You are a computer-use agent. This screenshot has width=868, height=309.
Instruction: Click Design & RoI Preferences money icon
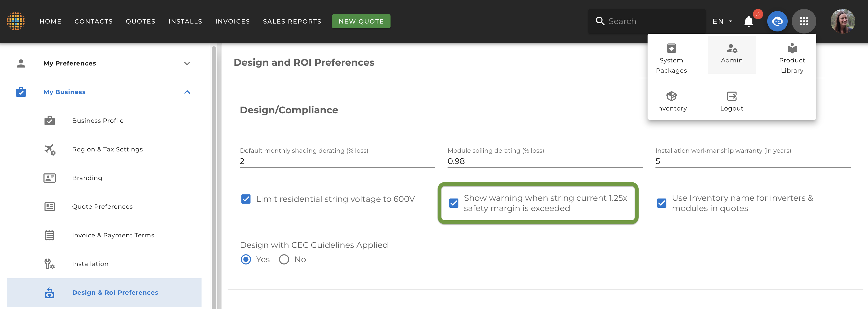(50, 292)
